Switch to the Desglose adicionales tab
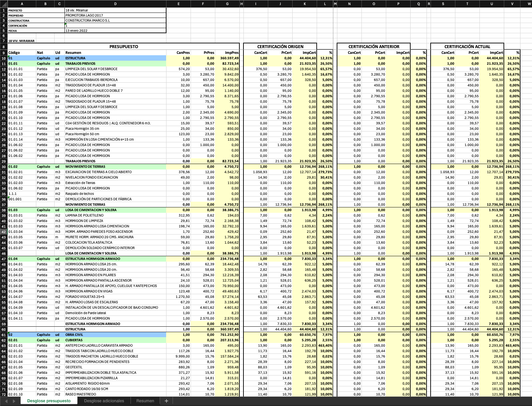 104,401
